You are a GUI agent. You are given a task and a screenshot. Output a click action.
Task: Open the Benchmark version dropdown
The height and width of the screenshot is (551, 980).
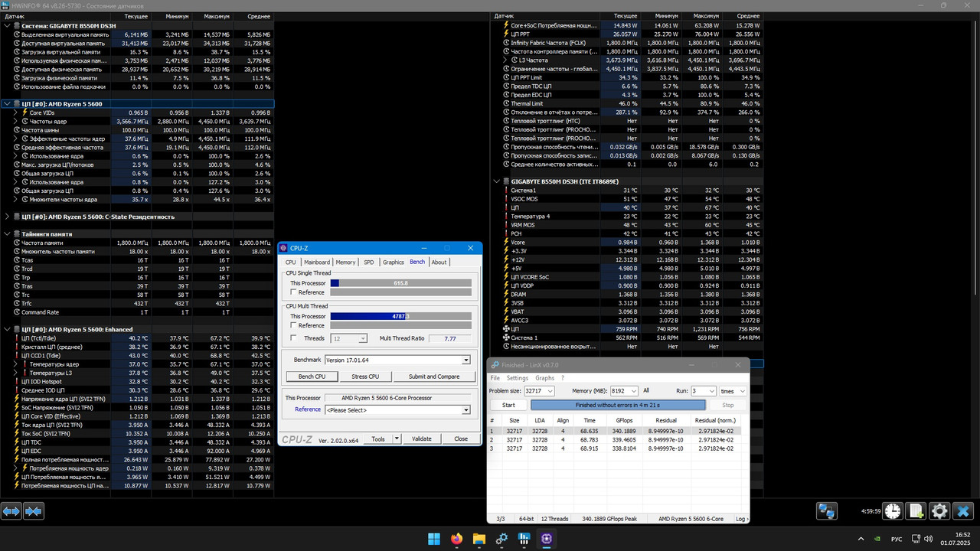(465, 360)
